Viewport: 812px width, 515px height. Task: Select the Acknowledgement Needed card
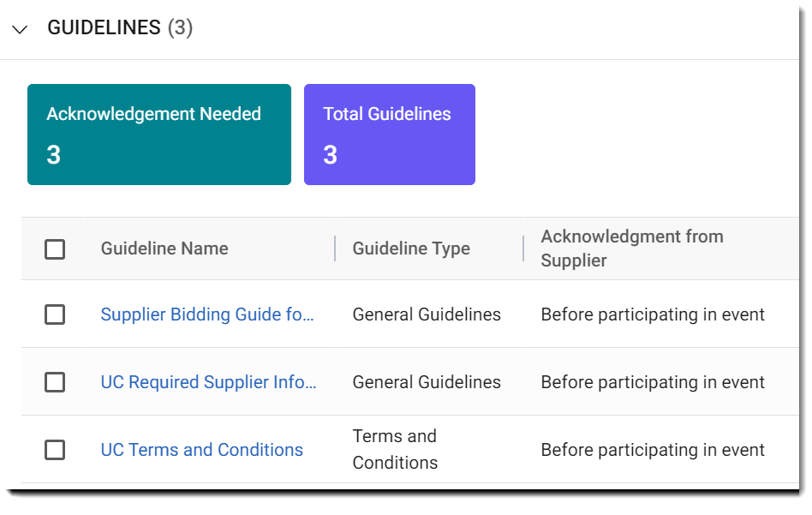click(158, 134)
